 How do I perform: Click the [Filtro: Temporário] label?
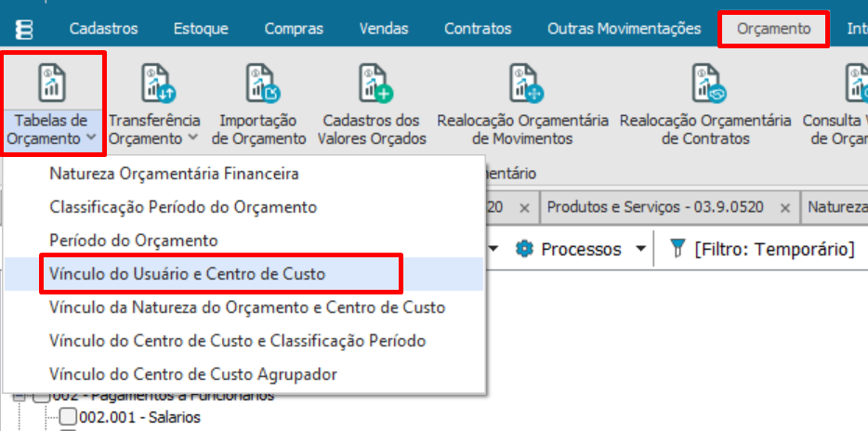pos(774,249)
